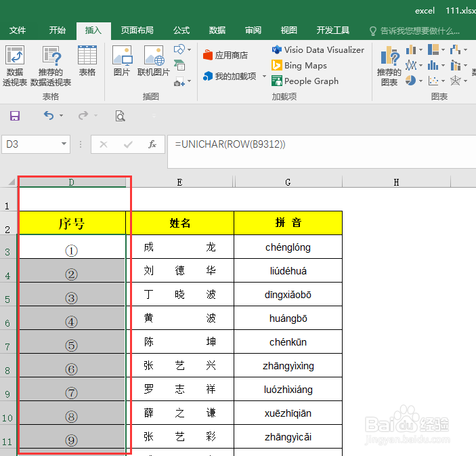
Task: Switch to the 开发工具 tab
Action: 333,30
